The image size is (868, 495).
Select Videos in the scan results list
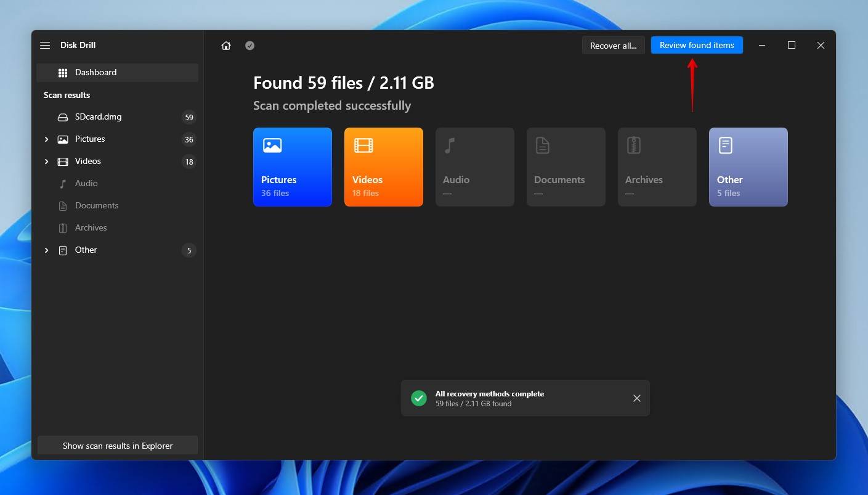[118, 162]
